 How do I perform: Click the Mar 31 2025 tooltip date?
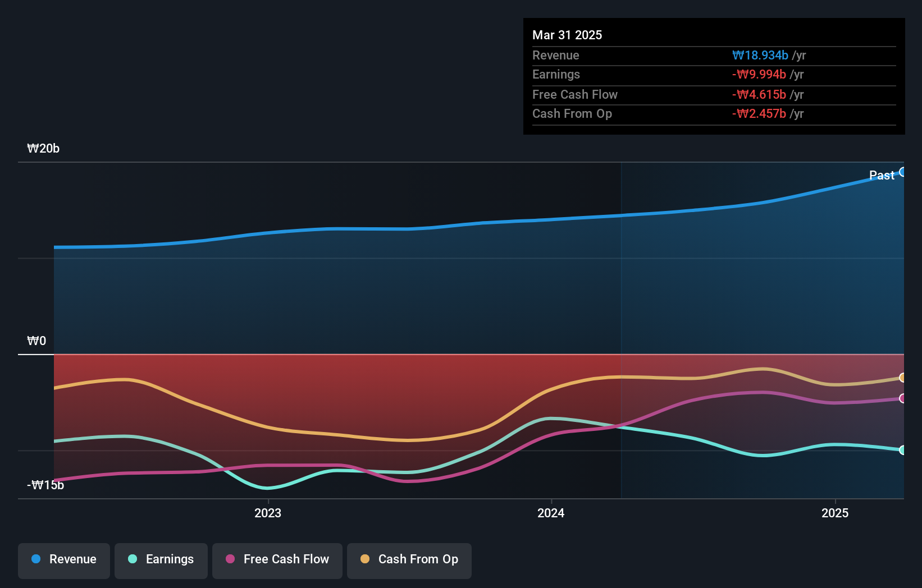(567, 35)
